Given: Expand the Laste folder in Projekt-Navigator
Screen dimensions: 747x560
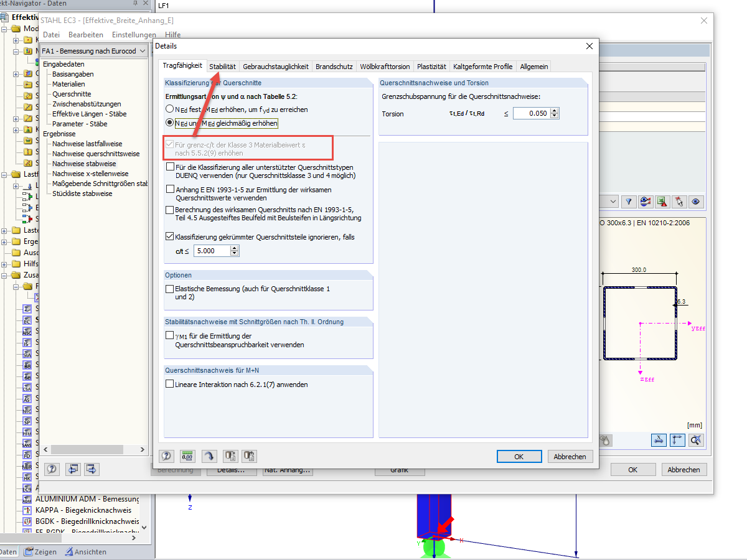Looking at the screenshot, I should (x=5, y=230).
